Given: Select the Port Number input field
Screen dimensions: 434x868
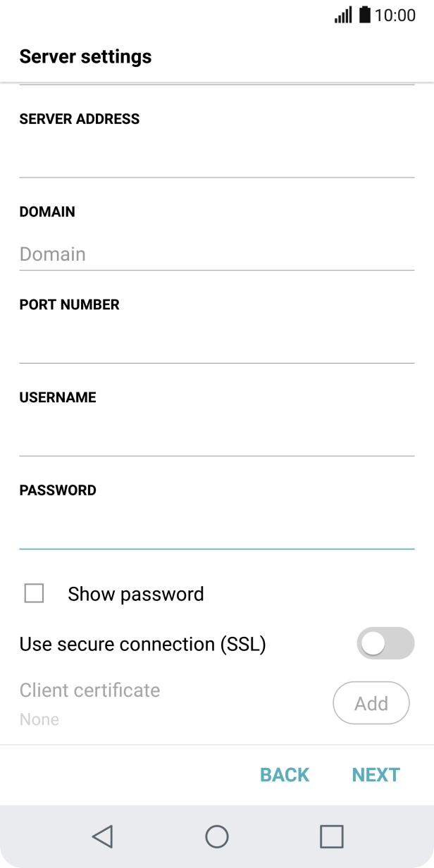Looking at the screenshot, I should point(216,346).
